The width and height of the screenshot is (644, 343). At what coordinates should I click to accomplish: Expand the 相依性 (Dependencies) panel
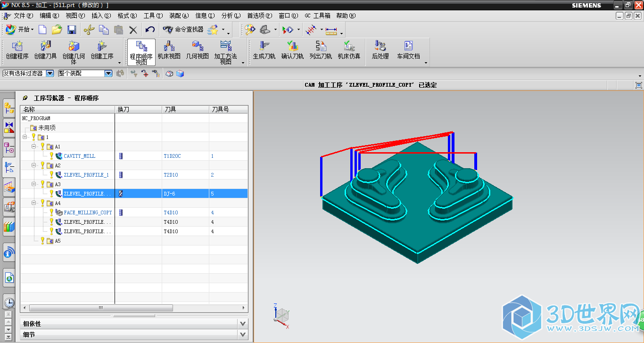coord(242,324)
